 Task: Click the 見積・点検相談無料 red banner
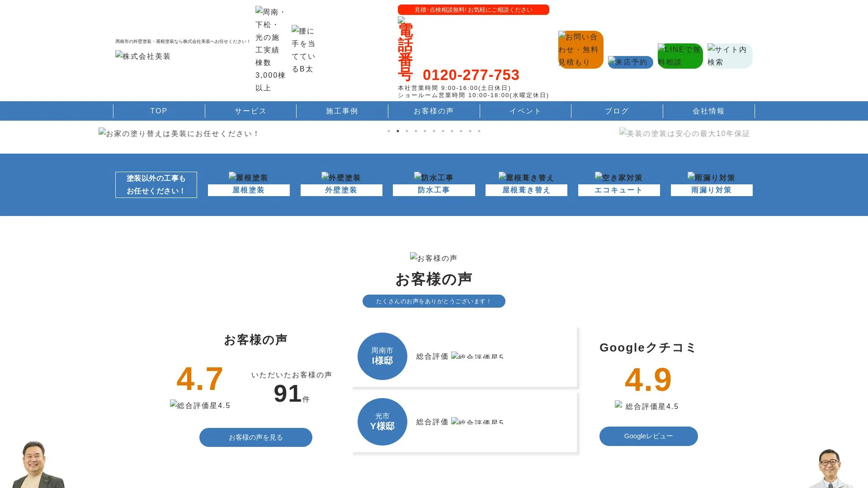(473, 10)
